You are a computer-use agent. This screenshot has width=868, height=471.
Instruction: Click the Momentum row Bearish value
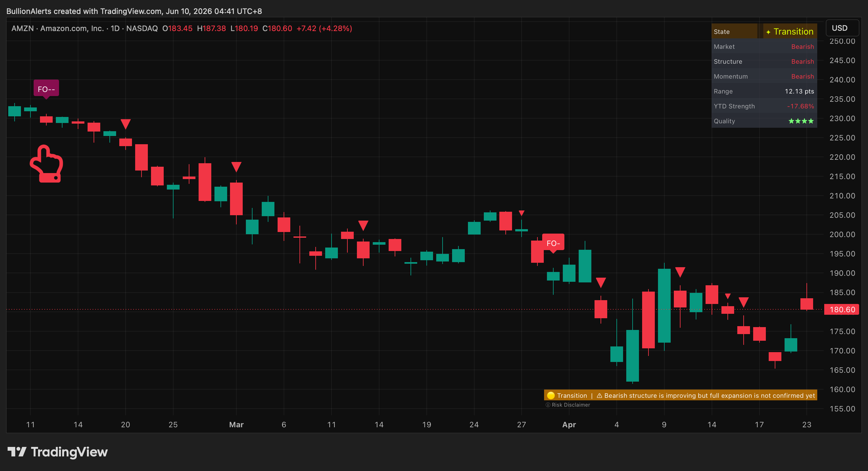(x=802, y=76)
